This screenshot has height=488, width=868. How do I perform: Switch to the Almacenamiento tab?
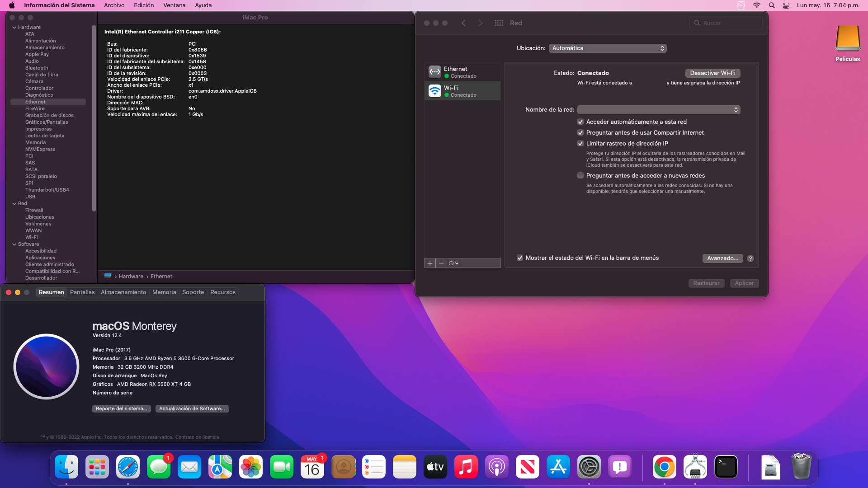coord(123,292)
